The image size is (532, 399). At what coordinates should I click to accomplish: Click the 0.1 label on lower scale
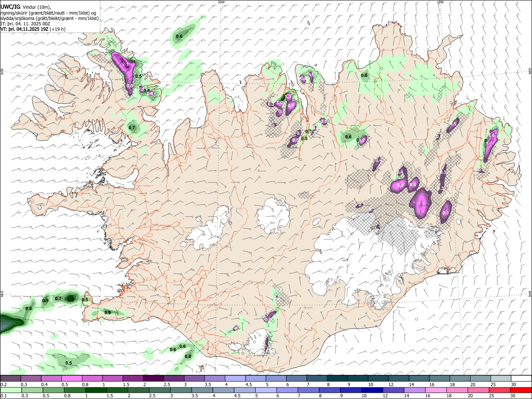(3, 396)
